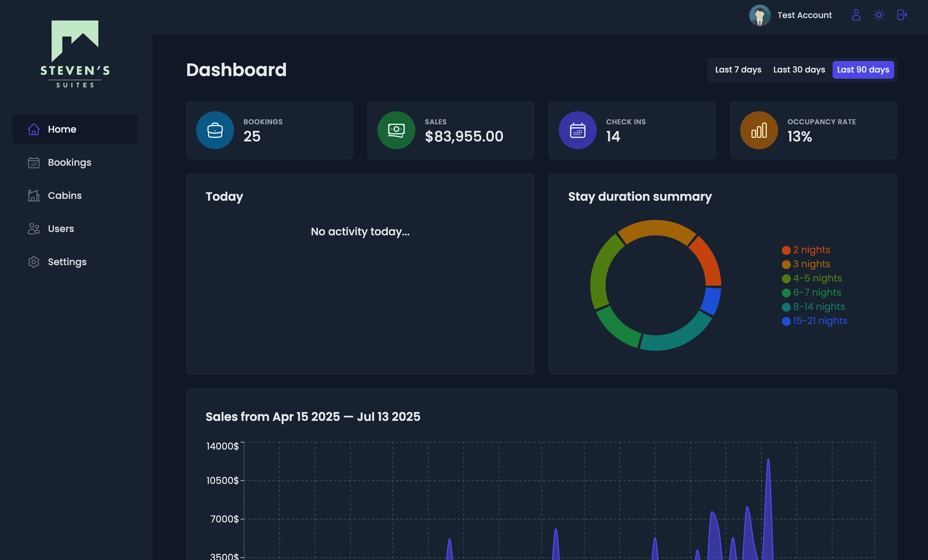Click the Home sidebar link

click(62, 129)
